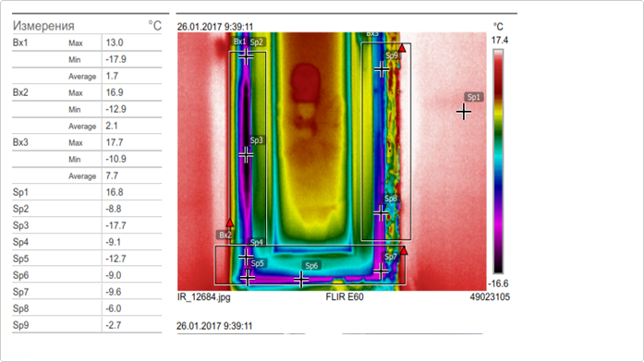
Task: Click the Измерения table header
Action: (43, 26)
